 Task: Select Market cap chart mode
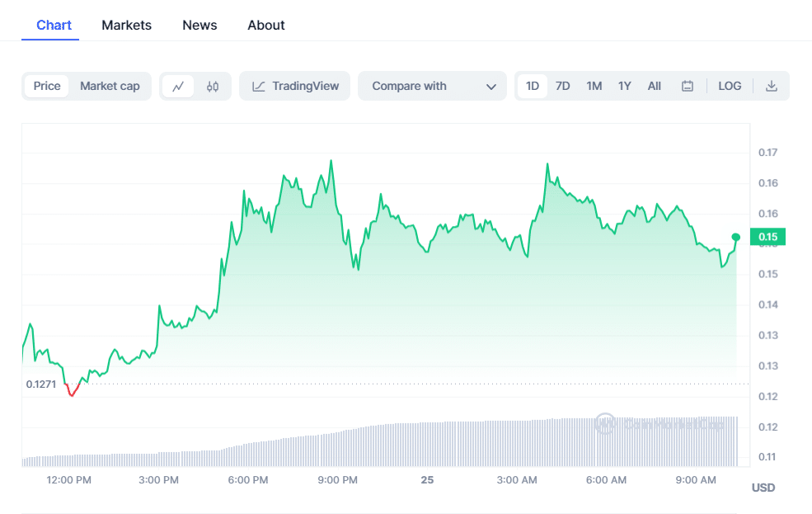(110, 86)
